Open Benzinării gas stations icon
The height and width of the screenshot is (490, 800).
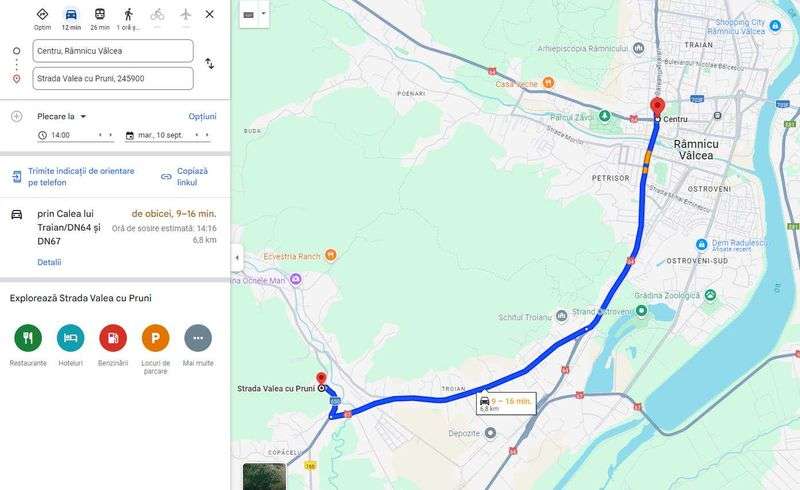point(113,338)
